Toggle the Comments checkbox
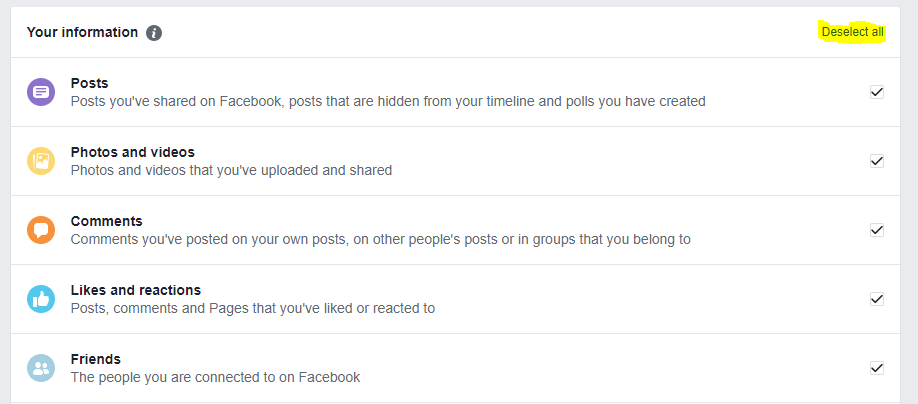 tap(876, 230)
